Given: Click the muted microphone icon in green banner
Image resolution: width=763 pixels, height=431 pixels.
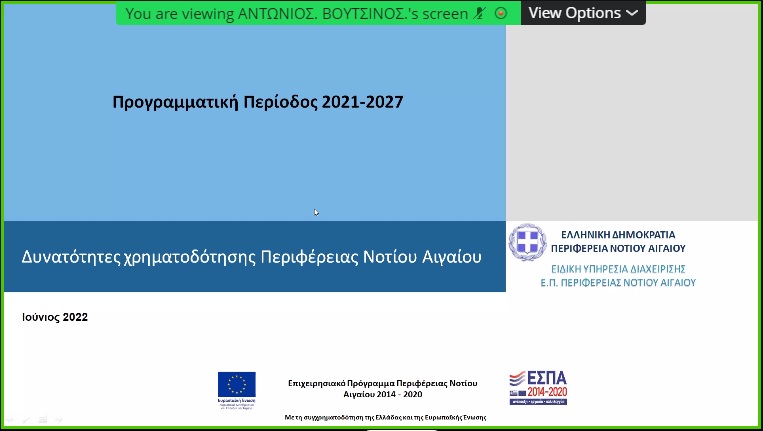Looking at the screenshot, I should pos(480,13).
